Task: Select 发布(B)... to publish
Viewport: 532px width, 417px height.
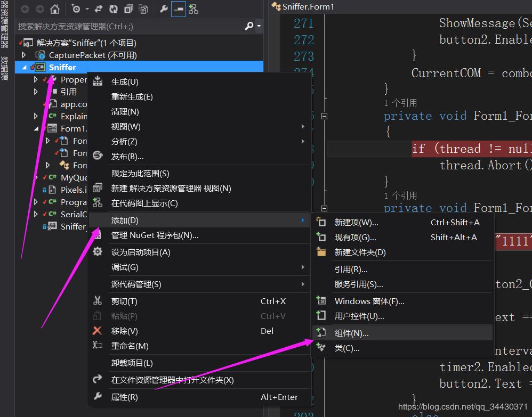Action: click(199, 156)
